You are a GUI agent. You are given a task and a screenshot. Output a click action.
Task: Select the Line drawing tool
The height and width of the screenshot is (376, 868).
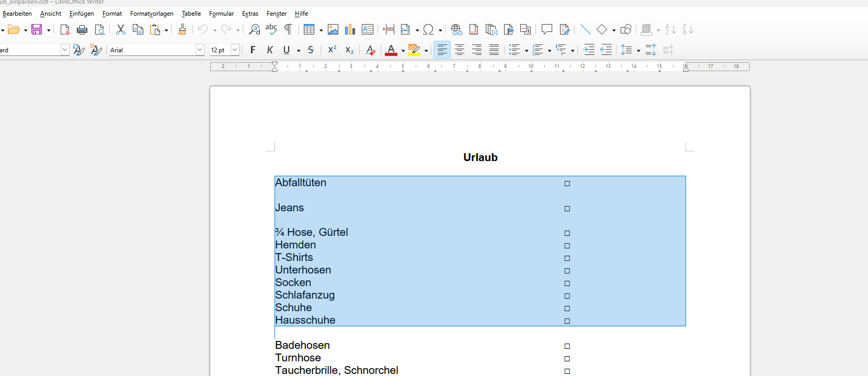[x=586, y=30]
